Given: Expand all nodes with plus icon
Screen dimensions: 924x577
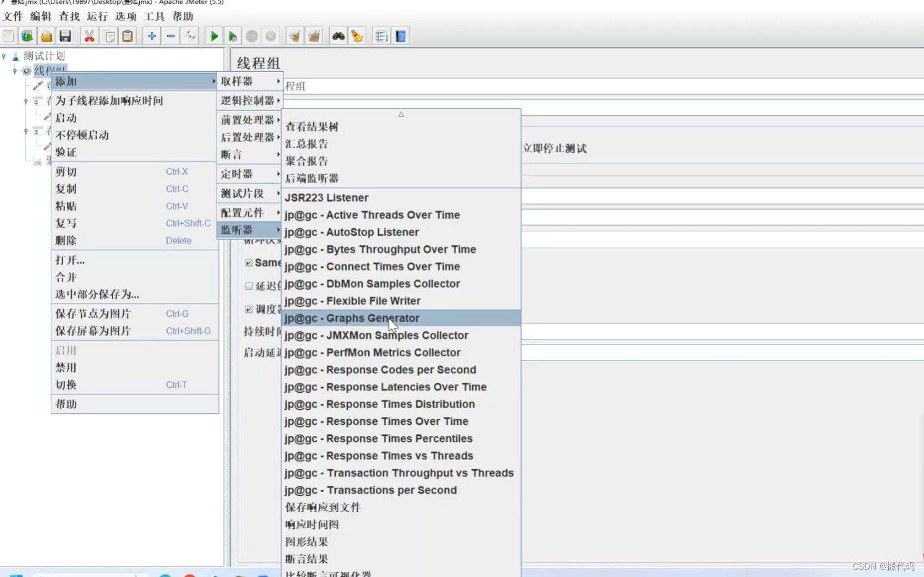Looking at the screenshot, I should click(152, 36).
